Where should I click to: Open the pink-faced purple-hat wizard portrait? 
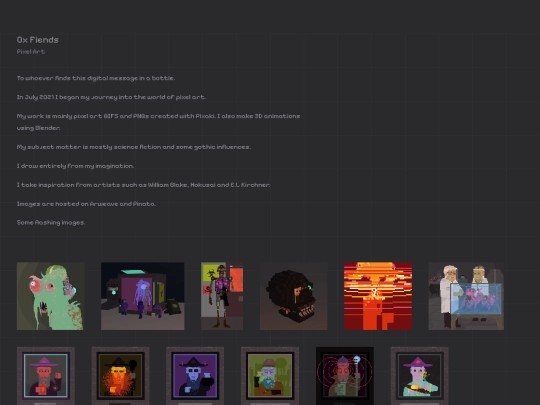click(419, 376)
